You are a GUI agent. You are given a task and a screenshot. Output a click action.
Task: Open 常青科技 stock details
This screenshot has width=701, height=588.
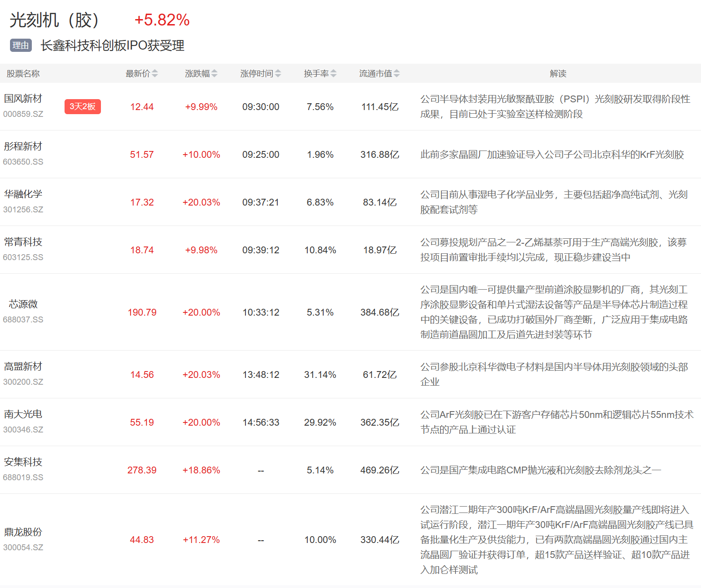point(23,242)
